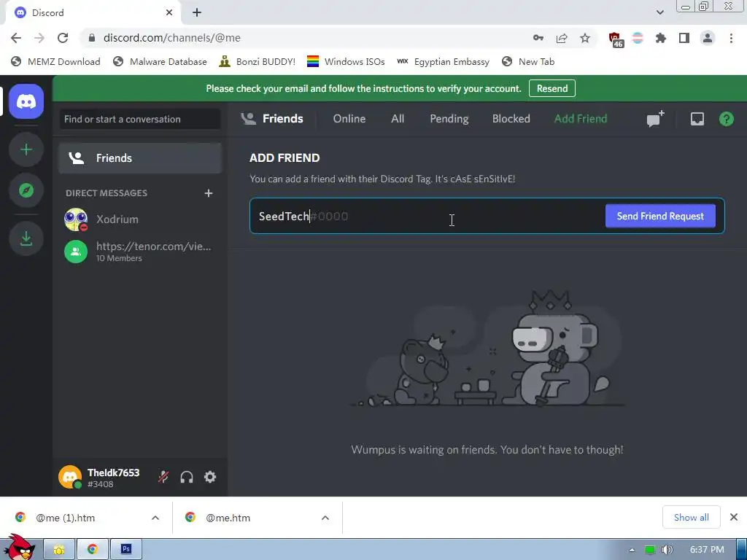This screenshot has height=560, width=747.
Task: Select Friends in the sidebar
Action: [x=140, y=158]
